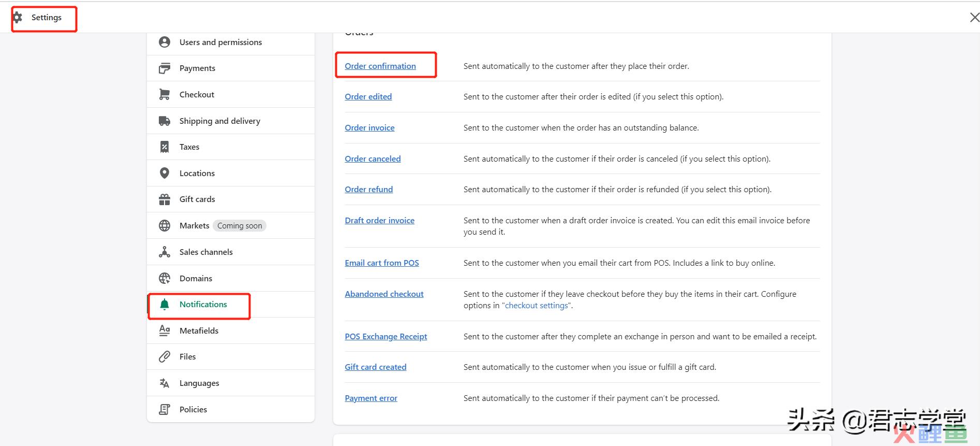Click the Gift cards present icon
The image size is (980, 446).
pyautogui.click(x=165, y=199)
